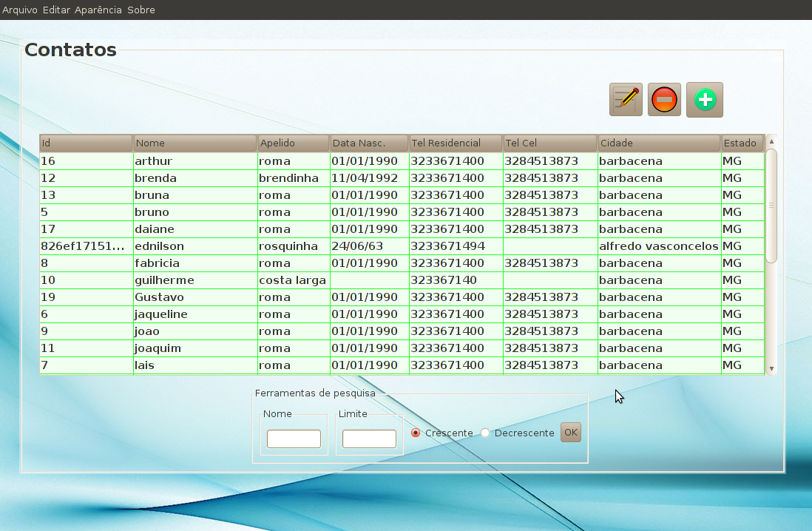Click the Estado column header
Screen dimensions: 812x531
[x=742, y=143]
